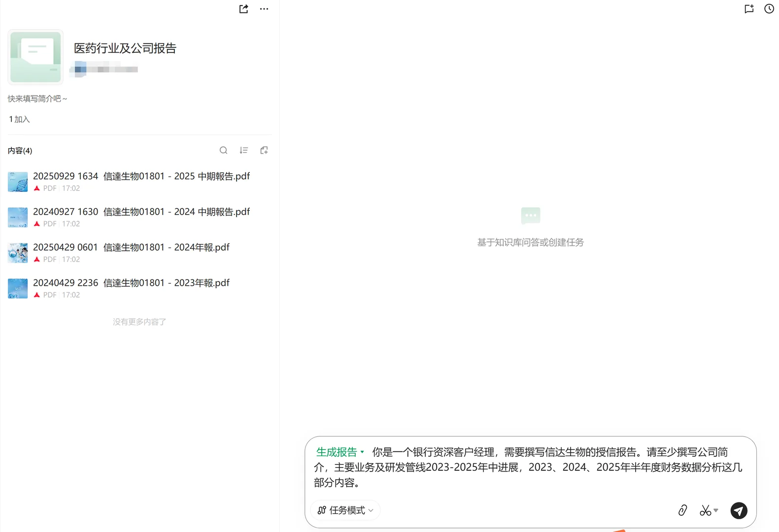Click thumbnail of 2024 中期報告 PDF
The image size is (779, 532).
pos(18,217)
